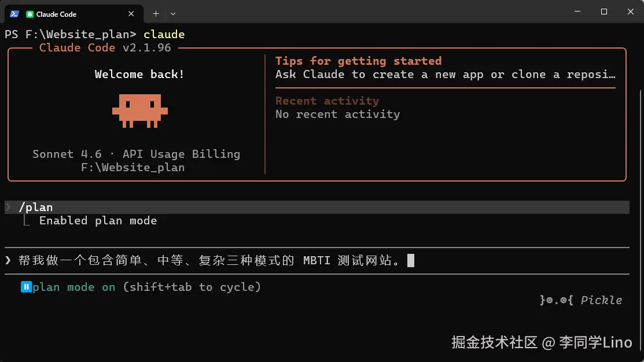Close the Claude Code tab

(132, 14)
